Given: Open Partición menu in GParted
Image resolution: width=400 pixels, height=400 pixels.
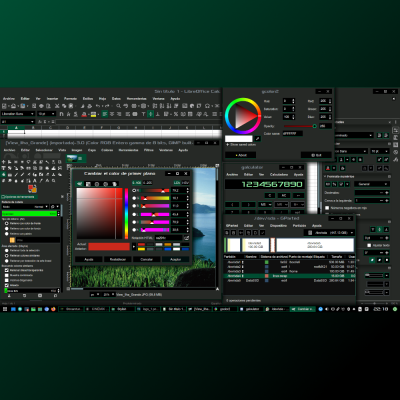Looking at the screenshot, I should coord(299,226).
